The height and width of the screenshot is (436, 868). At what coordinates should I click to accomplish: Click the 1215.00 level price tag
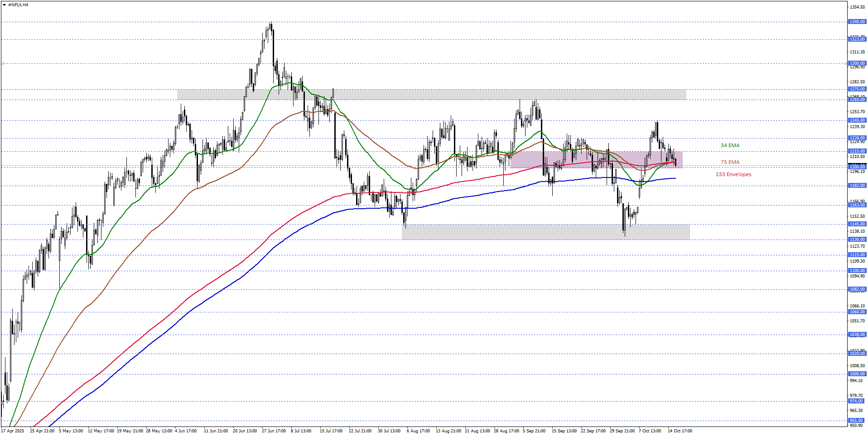coord(857,151)
